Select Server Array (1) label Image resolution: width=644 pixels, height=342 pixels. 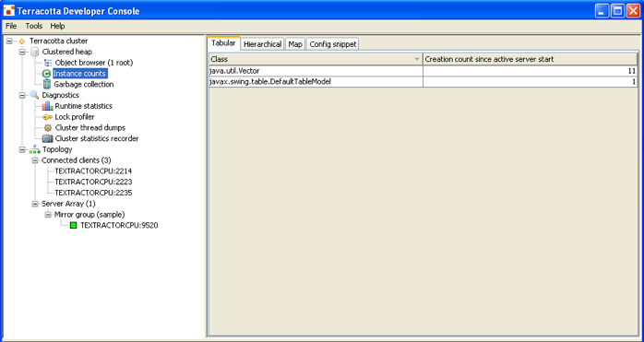coord(68,204)
